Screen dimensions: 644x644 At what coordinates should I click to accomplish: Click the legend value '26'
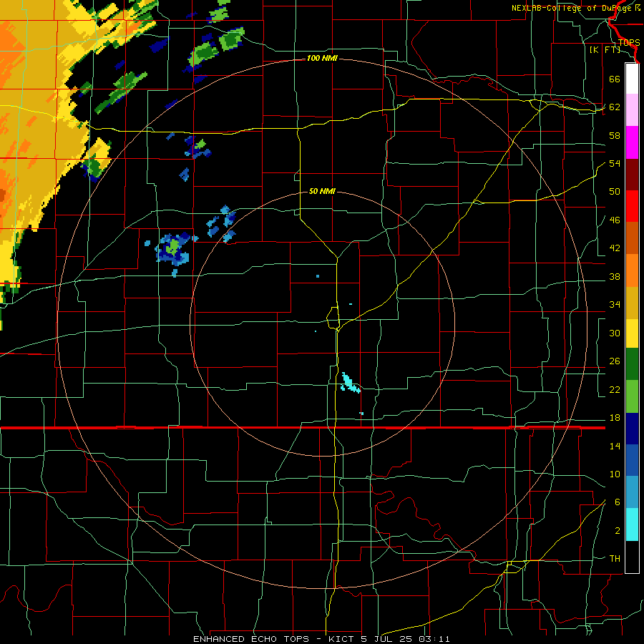tap(615, 361)
